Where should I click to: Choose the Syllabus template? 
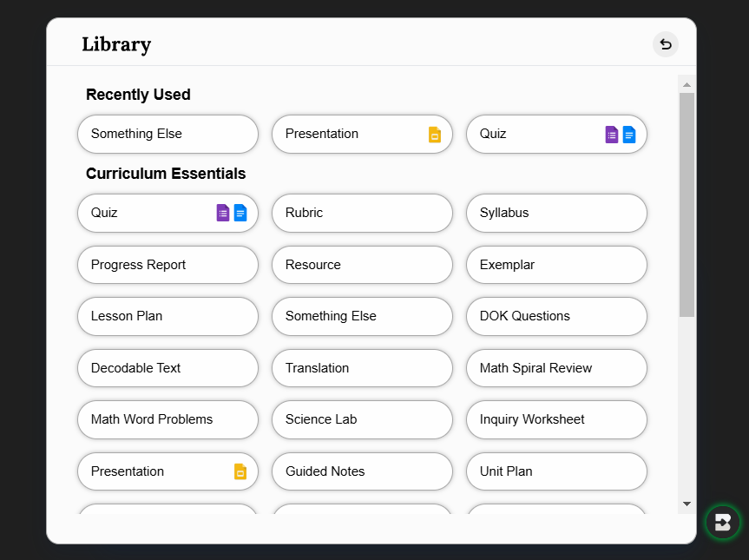pos(556,213)
